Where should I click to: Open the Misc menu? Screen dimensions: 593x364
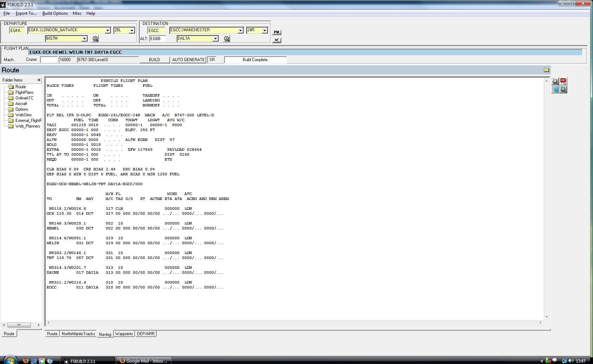point(77,13)
